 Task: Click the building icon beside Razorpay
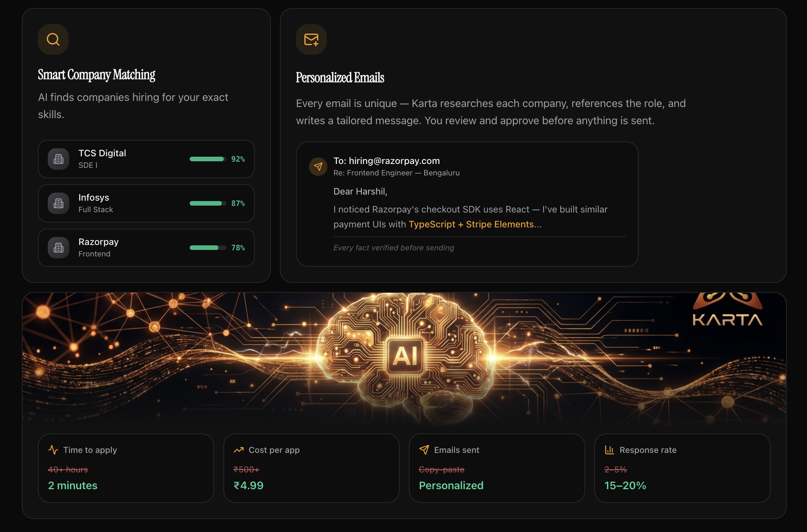click(x=59, y=248)
